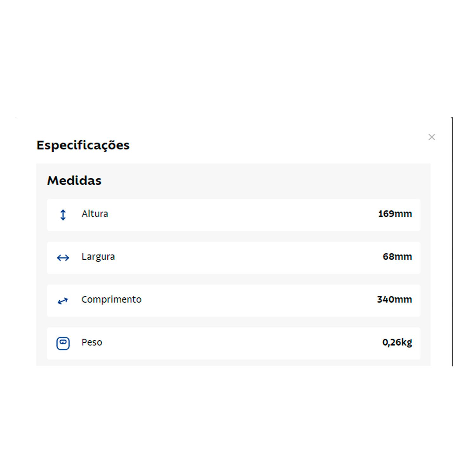476x476 pixels.
Task: Select the Comprimento label
Action: pos(111,300)
